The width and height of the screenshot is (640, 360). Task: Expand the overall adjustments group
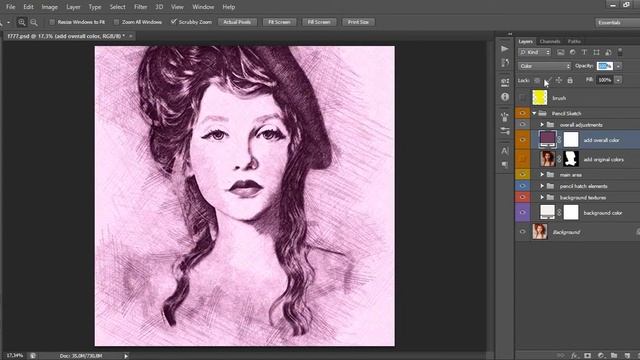click(x=542, y=124)
